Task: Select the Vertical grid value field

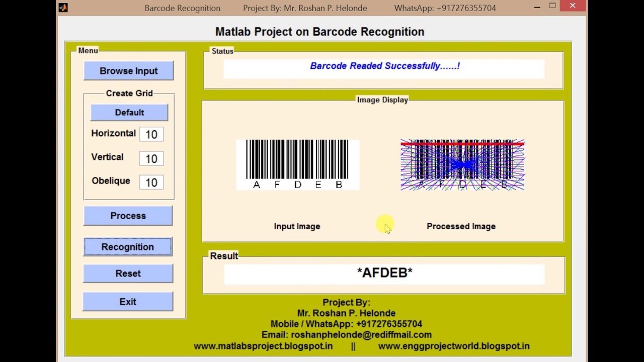Action: point(151,159)
